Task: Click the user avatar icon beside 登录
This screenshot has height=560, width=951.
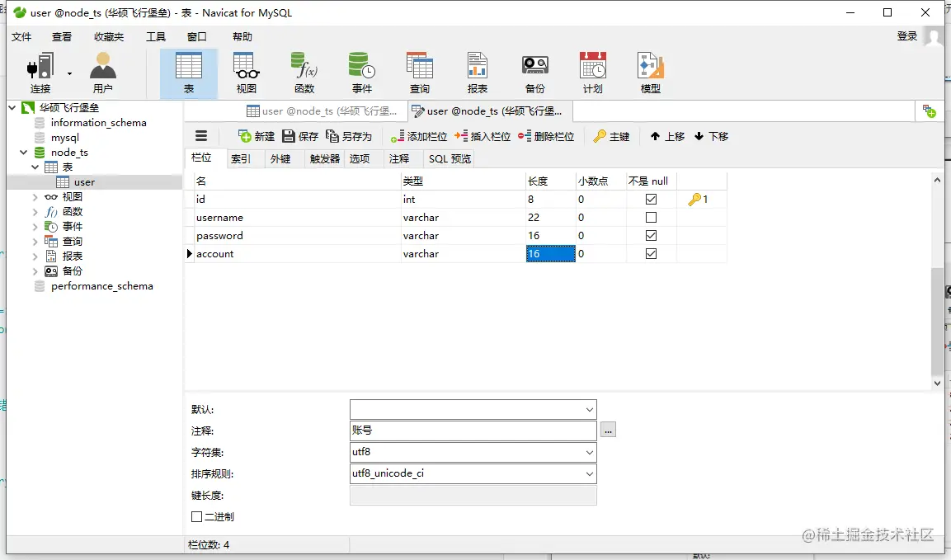Action: [x=934, y=35]
